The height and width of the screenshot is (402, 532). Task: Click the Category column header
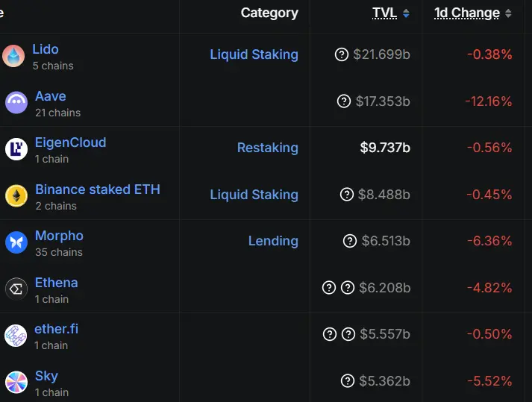pos(269,13)
